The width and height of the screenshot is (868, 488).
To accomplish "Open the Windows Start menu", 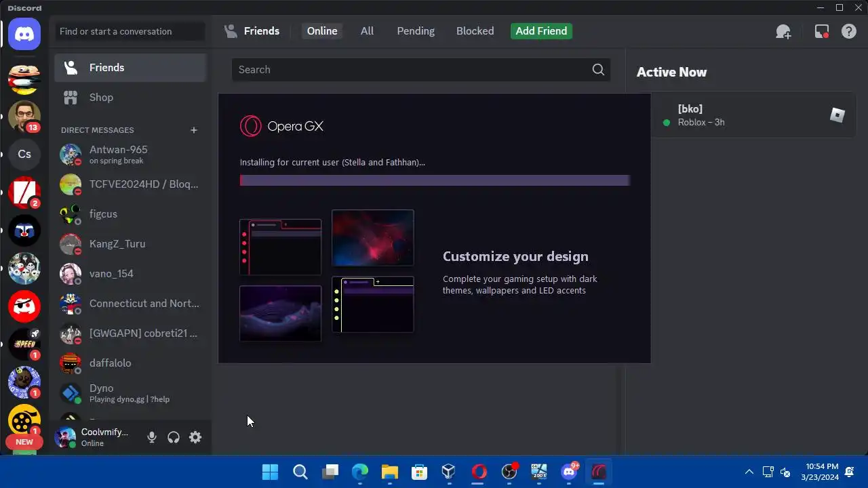I will pos(270,472).
